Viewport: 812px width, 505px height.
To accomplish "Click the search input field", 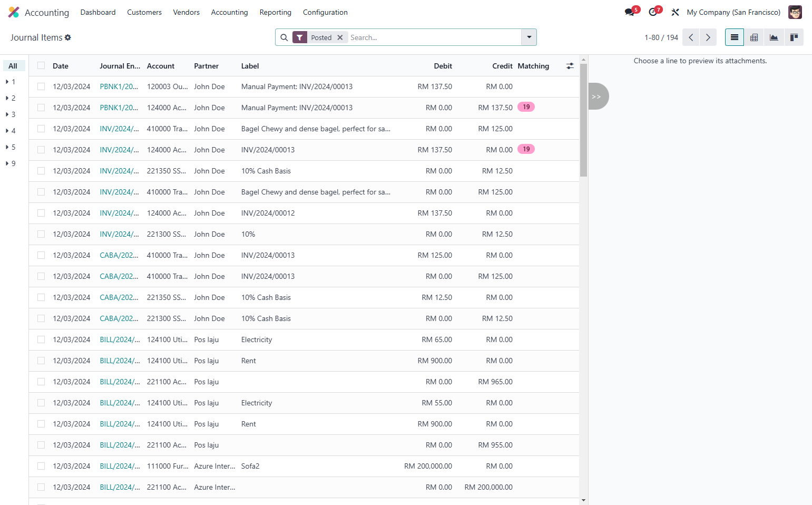I will 434,37.
